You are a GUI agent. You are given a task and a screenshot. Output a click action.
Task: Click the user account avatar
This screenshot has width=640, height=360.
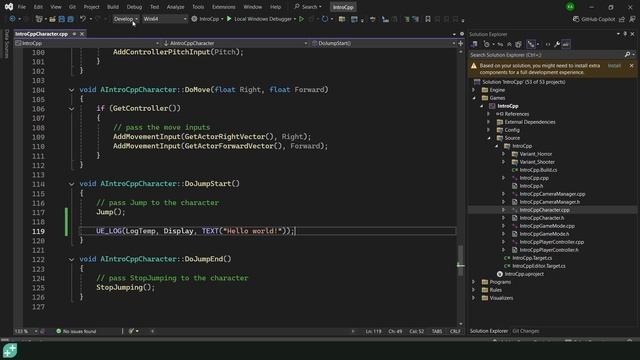click(570, 7)
